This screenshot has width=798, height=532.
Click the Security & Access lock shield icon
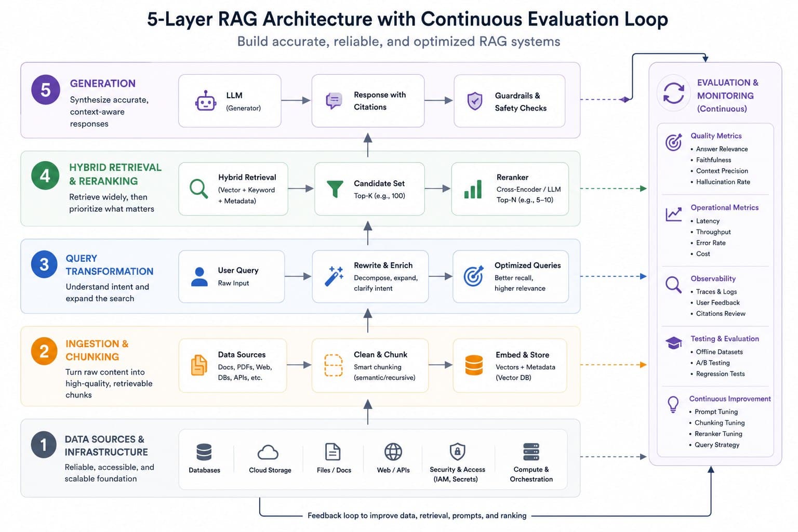coord(457,451)
